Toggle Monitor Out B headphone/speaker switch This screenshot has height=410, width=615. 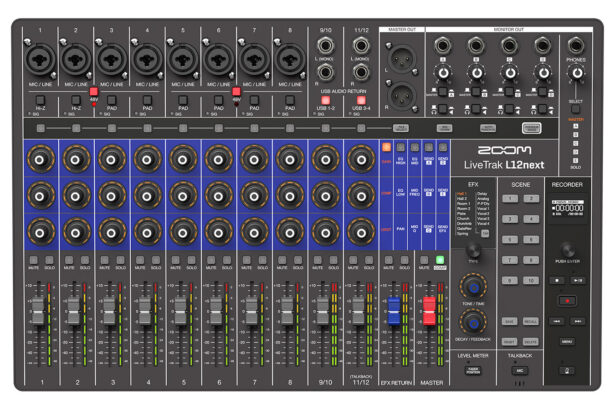[476, 109]
